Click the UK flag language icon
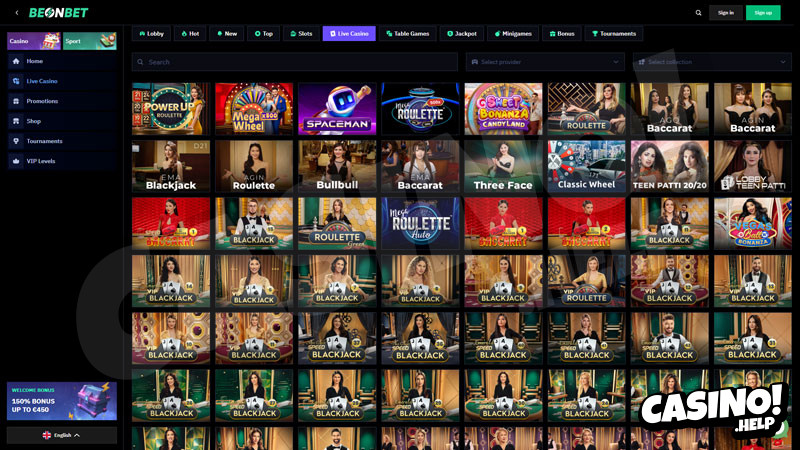Viewport: 800px width, 450px height. click(46, 435)
